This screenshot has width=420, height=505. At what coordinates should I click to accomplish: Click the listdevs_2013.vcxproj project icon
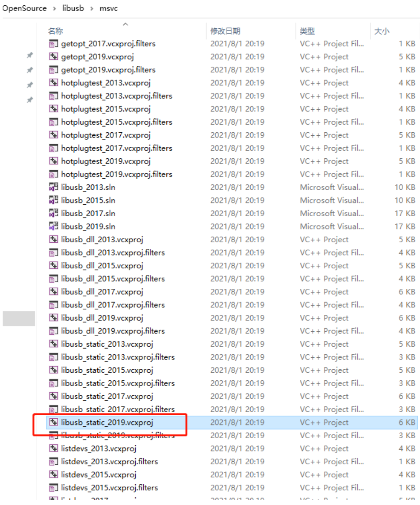click(53, 448)
